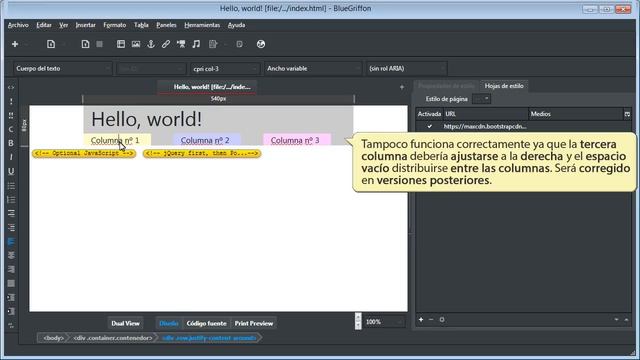Open the 'Cuerpo del texto' paragraph format dropdown
Image resolution: width=640 pixels, height=360 pixels.
[62, 69]
